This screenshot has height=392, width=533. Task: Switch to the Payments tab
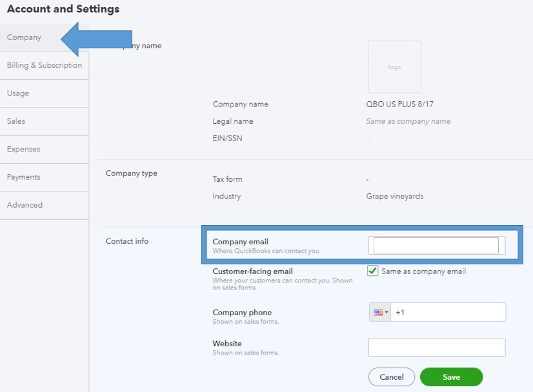[x=24, y=177]
